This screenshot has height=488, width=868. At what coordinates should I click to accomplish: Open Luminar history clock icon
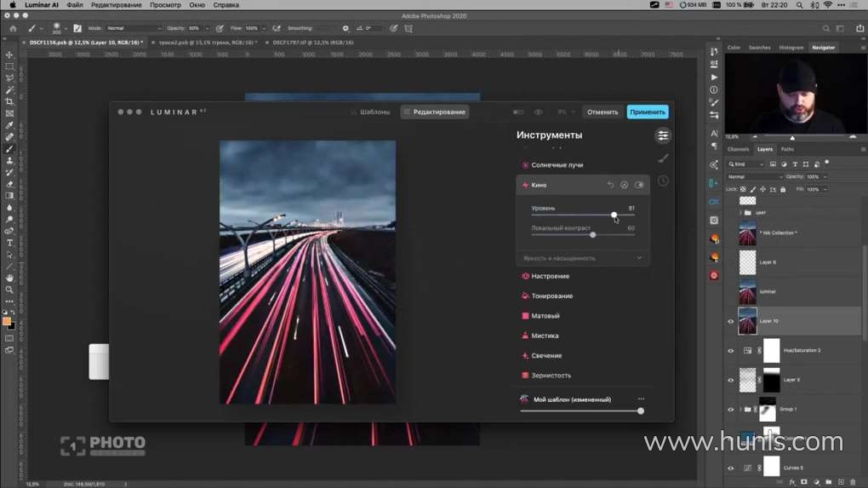click(663, 181)
